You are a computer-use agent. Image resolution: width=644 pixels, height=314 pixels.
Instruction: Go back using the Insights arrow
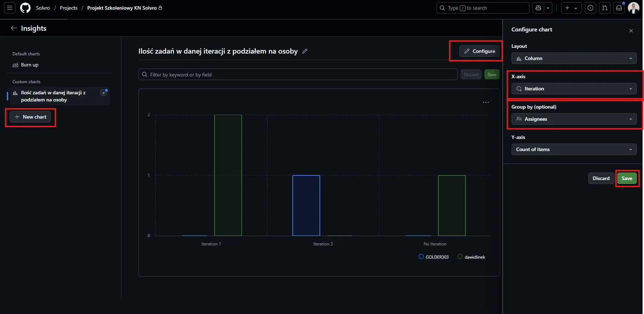[14, 28]
